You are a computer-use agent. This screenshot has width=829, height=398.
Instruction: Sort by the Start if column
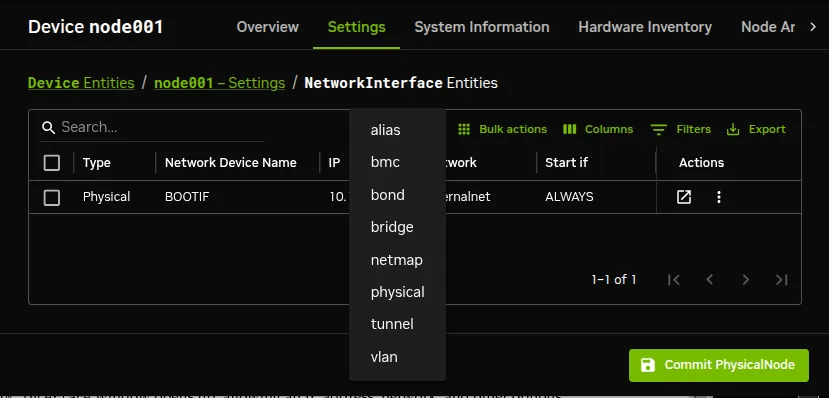click(566, 163)
